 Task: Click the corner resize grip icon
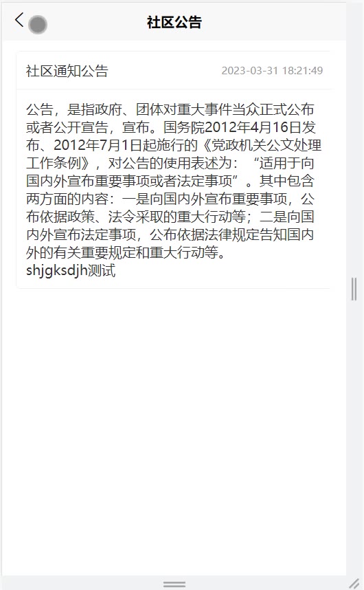pyautogui.click(x=354, y=584)
